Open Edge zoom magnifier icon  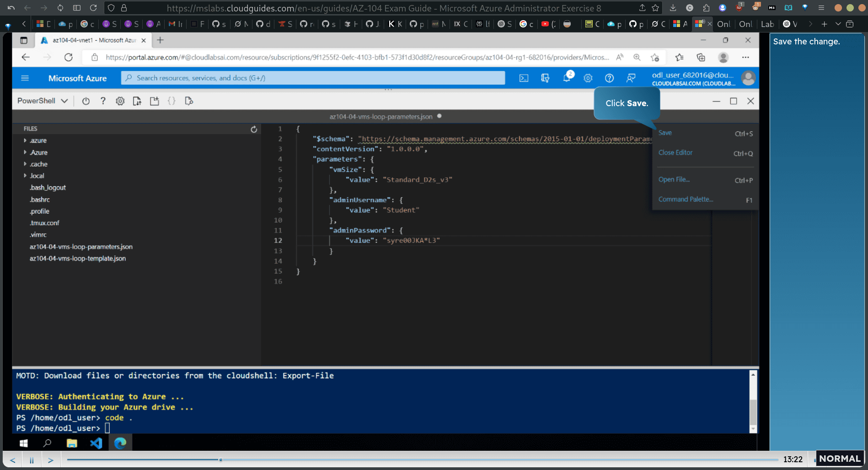[x=637, y=57]
